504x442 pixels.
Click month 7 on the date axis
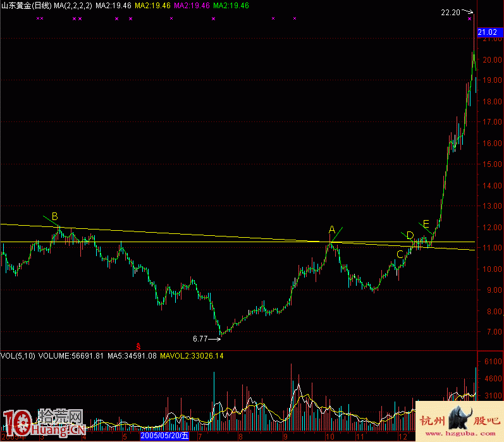[200, 437]
